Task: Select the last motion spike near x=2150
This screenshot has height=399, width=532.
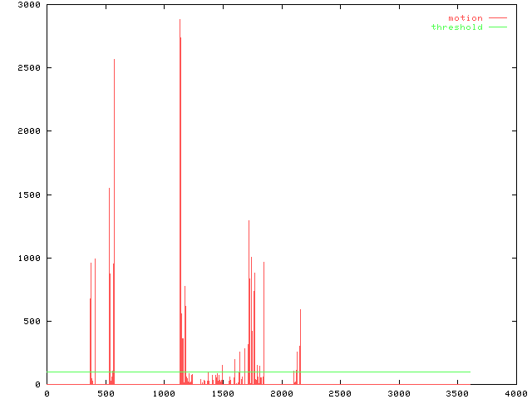Action: 300,311
